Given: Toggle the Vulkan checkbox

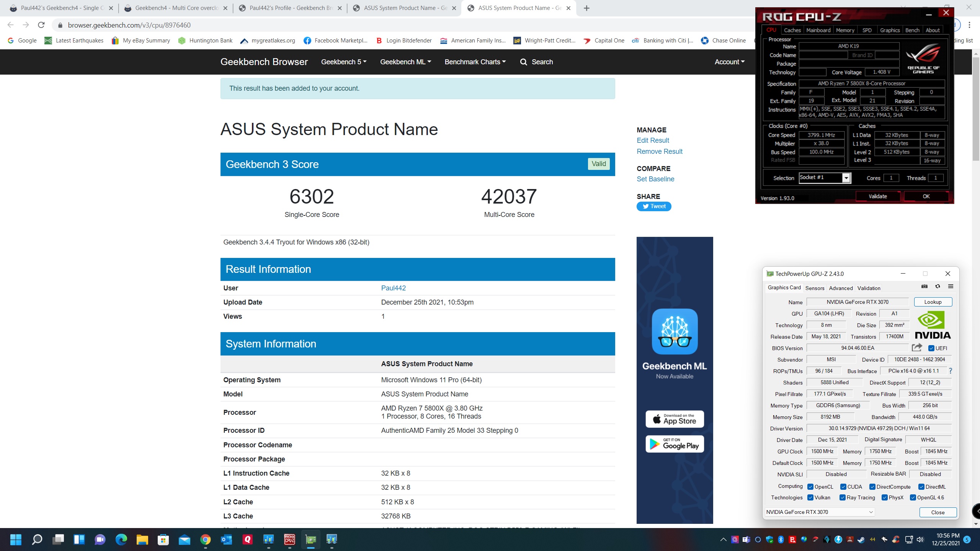Looking at the screenshot, I should [810, 497].
